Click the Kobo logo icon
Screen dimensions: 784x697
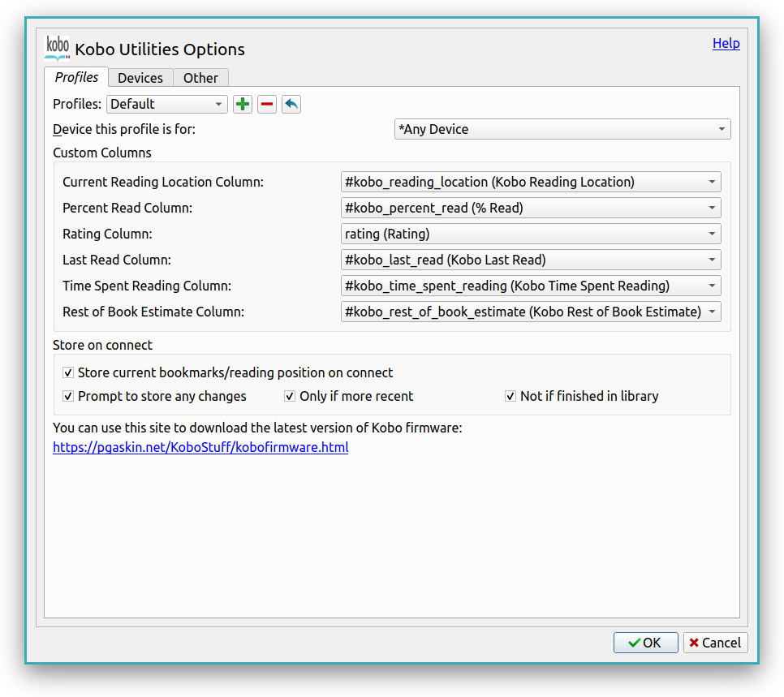pos(57,49)
